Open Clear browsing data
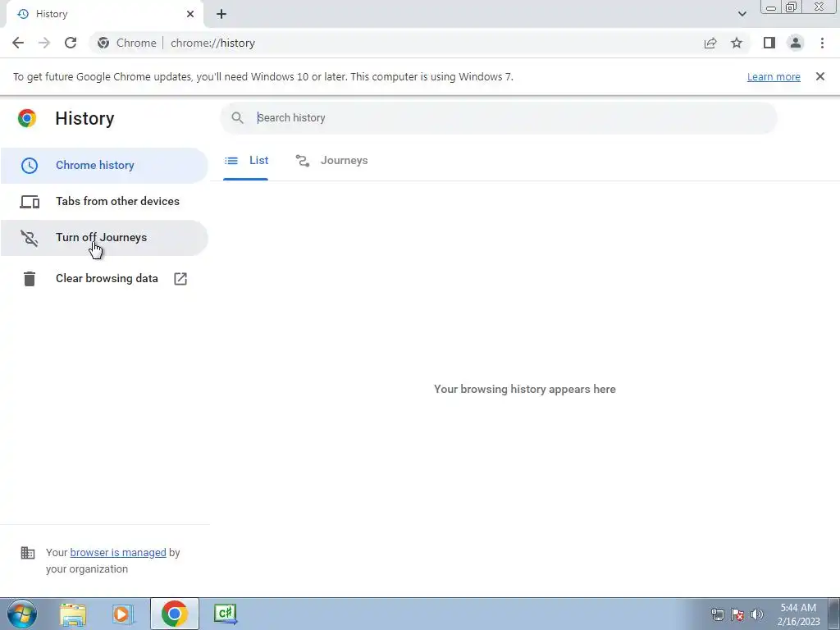The height and width of the screenshot is (630, 840). coord(104,279)
